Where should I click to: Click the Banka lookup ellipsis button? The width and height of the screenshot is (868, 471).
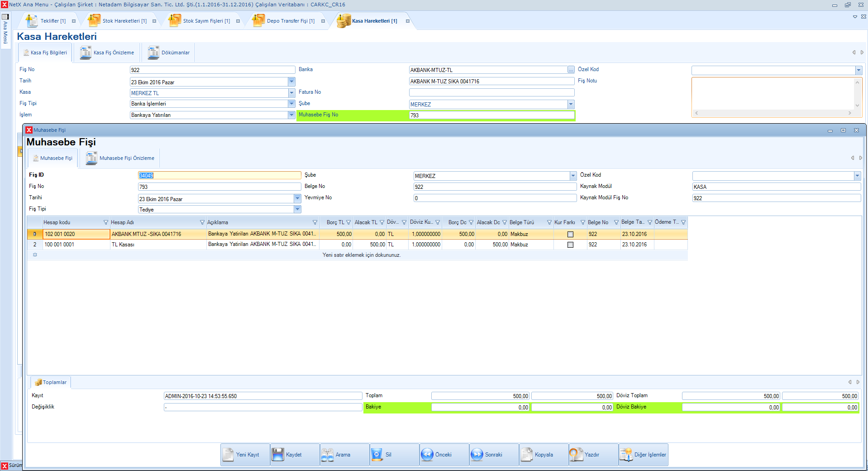coord(571,70)
